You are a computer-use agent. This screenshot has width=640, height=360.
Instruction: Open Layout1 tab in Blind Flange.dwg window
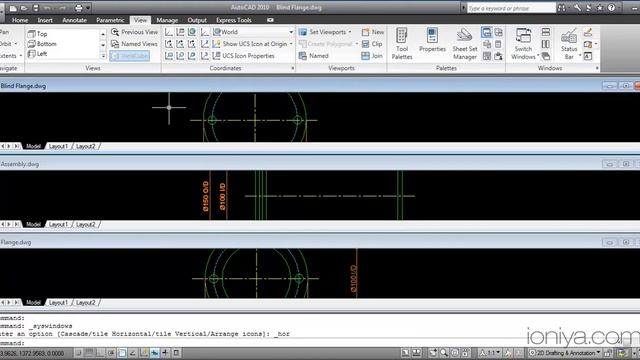pyautogui.click(x=58, y=146)
